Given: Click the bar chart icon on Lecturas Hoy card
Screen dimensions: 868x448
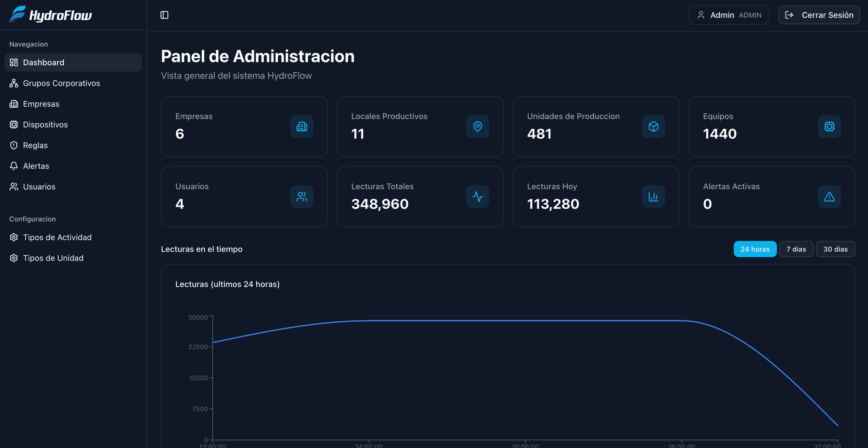Looking at the screenshot, I should tap(653, 196).
